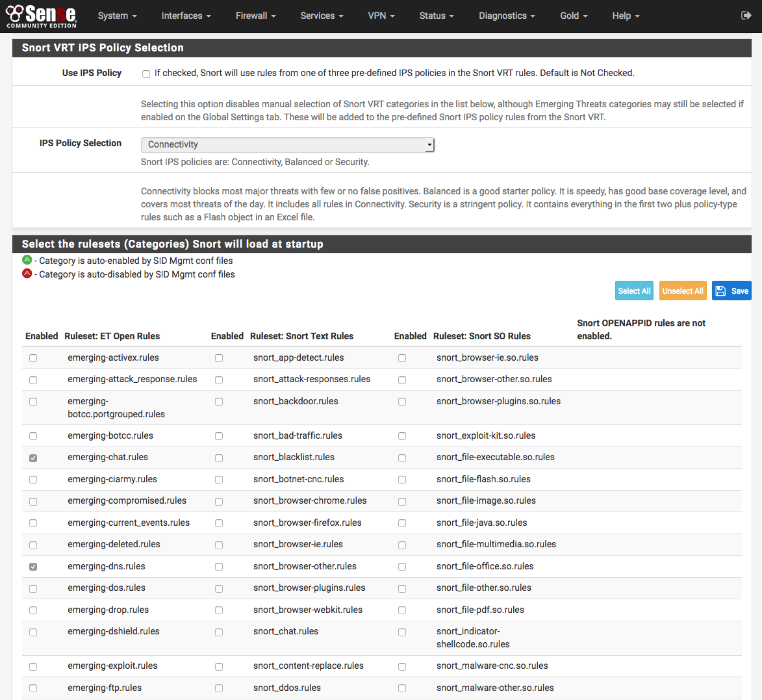This screenshot has width=762, height=700.
Task: Click the Select All button
Action: pos(634,291)
